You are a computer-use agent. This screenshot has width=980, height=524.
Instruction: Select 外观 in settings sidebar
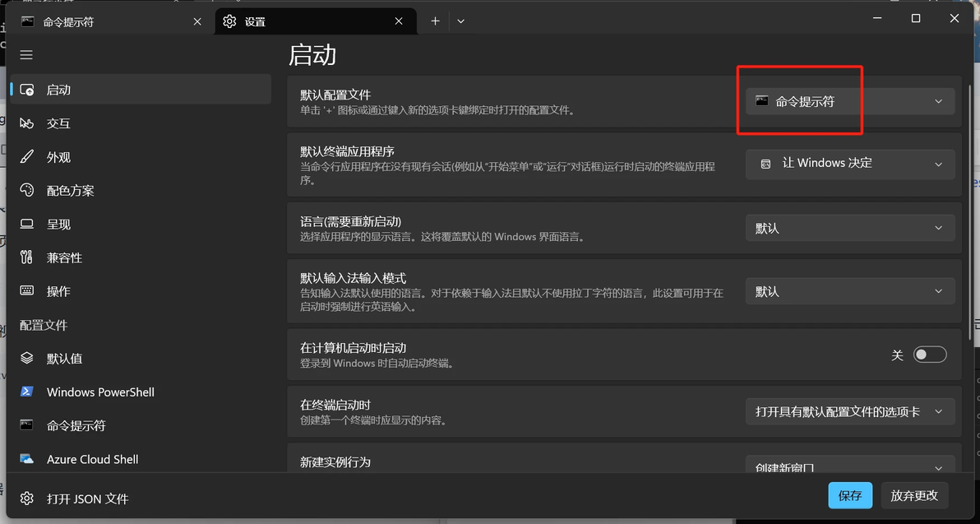coord(141,157)
